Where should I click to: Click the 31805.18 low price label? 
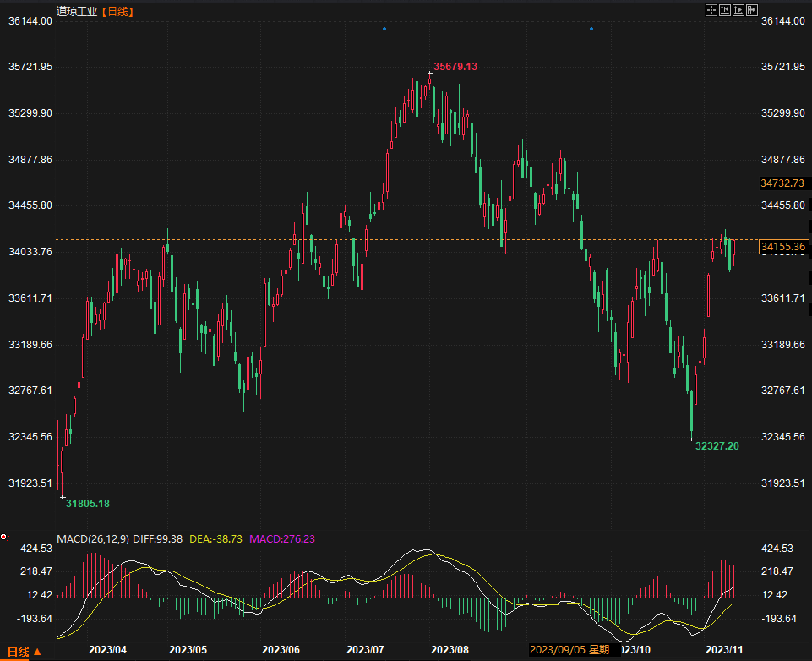(x=88, y=504)
